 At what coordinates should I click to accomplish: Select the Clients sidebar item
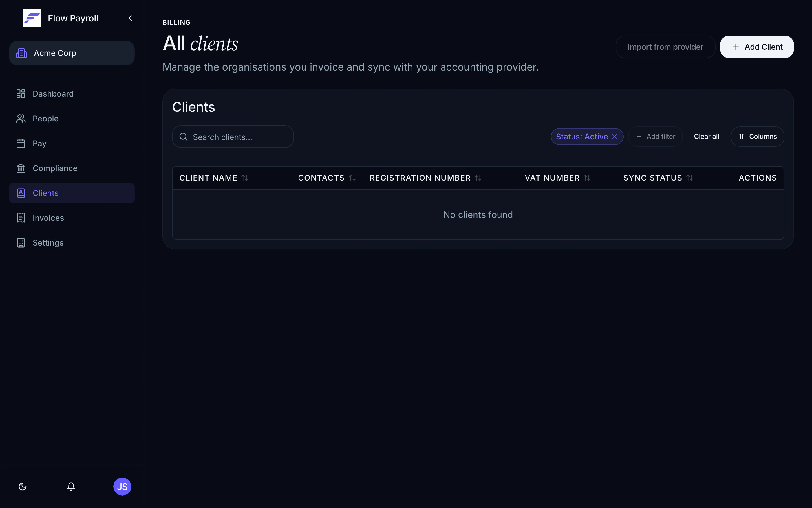[x=72, y=193]
